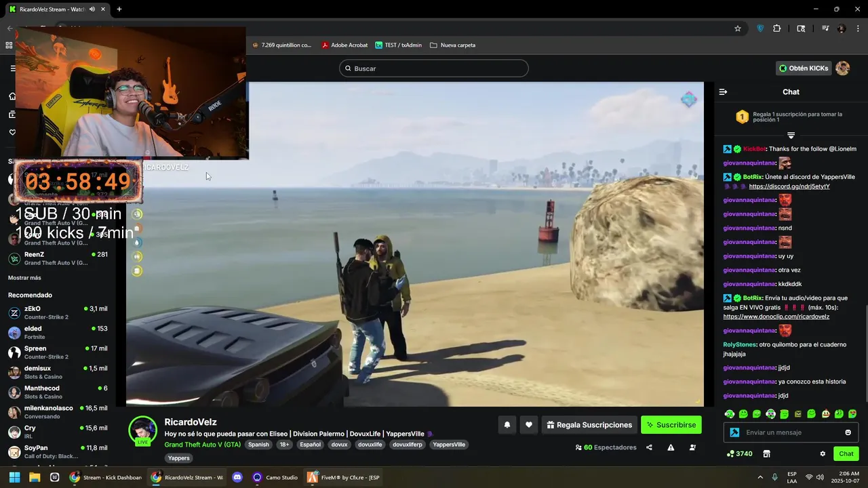The height and width of the screenshot is (488, 868).
Task: Open the browser media control icon
Action: point(825,28)
